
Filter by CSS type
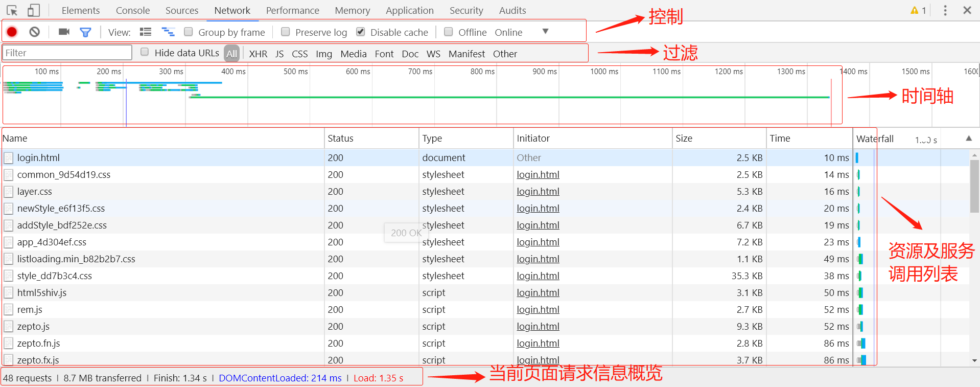coord(300,54)
